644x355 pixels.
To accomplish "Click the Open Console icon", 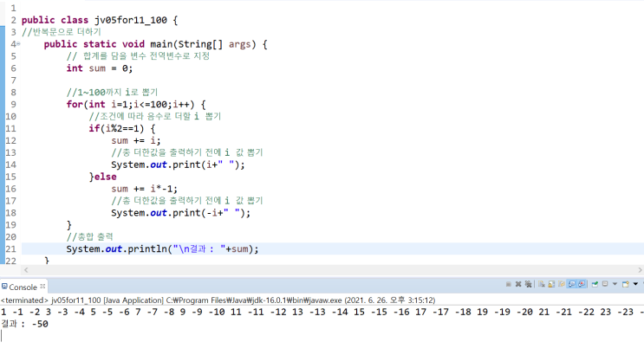I will tap(626, 284).
